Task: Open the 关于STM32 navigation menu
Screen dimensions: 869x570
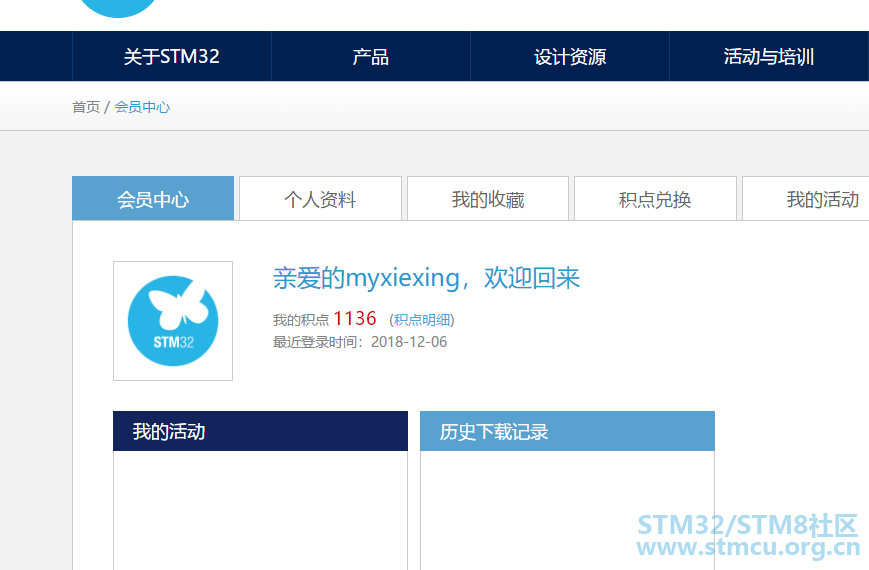Action: point(172,57)
